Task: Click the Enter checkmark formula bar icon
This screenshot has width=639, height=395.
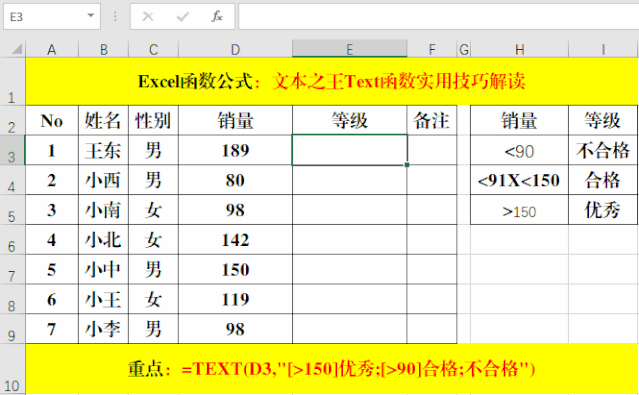Action: [x=183, y=17]
